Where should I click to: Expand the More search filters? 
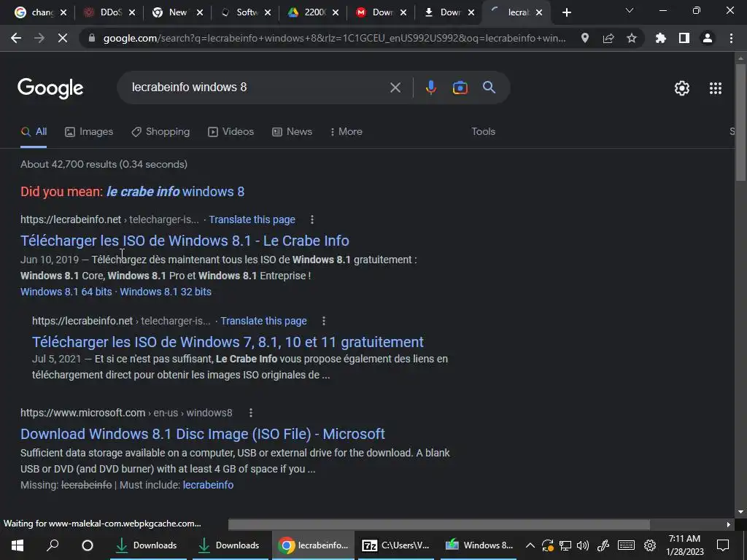tap(346, 131)
